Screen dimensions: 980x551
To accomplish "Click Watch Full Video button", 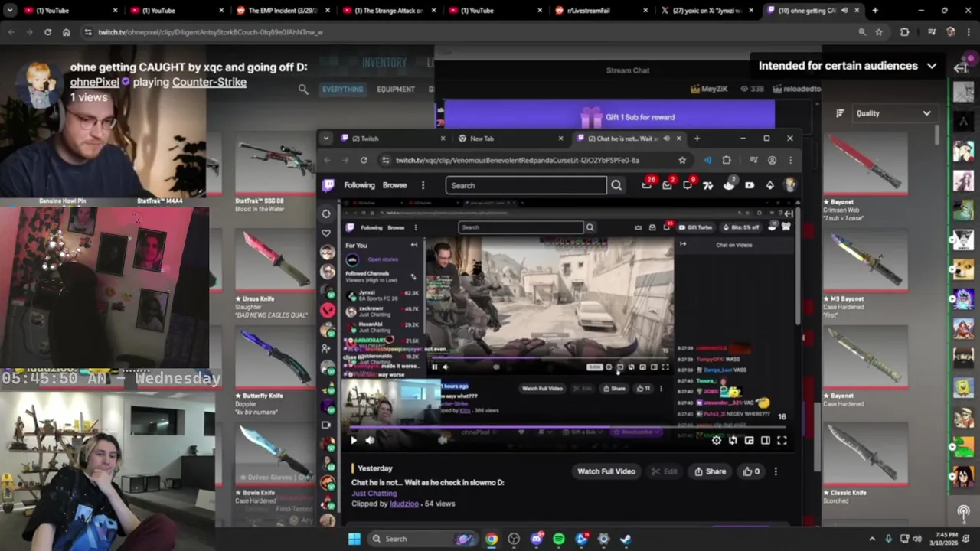I will (x=606, y=471).
